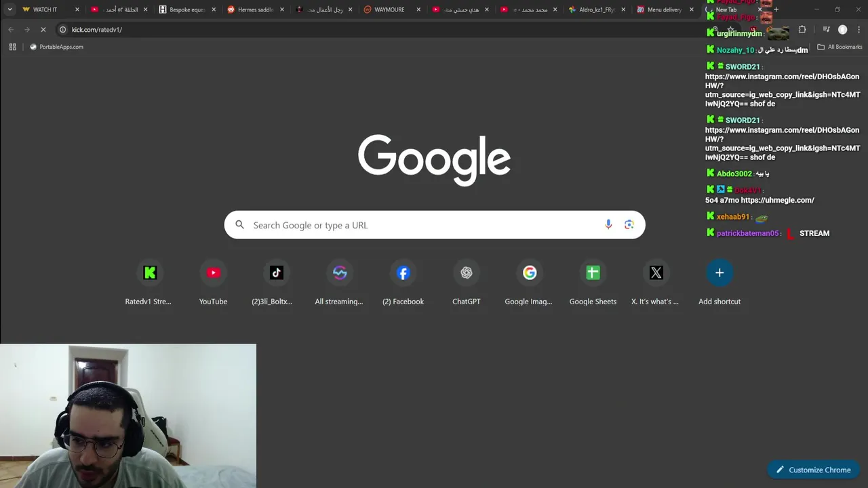Open the Google Images shortcut icon

530,272
